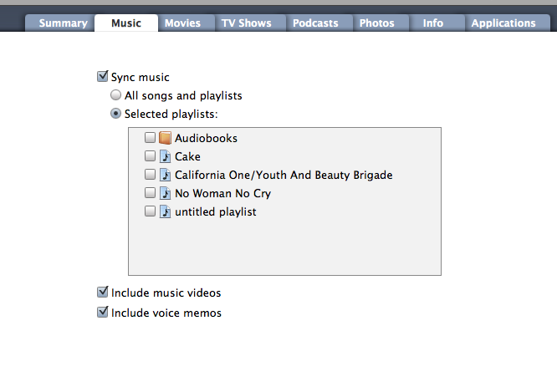557x392 pixels.
Task: Select the Cake playlist name
Action: tap(187, 156)
